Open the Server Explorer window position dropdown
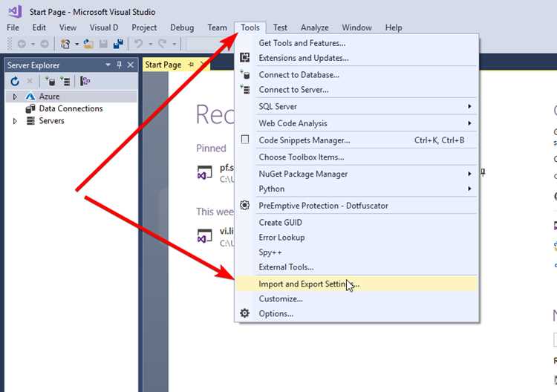 pos(108,65)
